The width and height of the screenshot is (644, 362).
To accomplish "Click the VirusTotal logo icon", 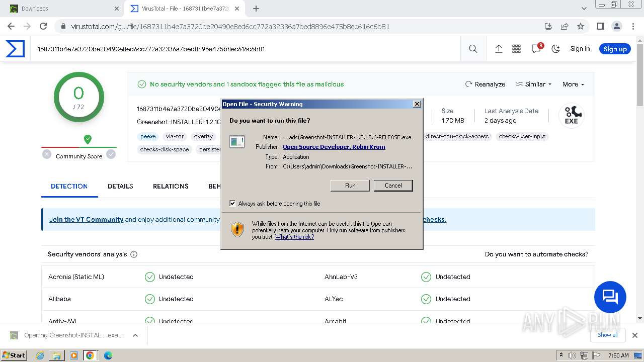I will point(15,49).
